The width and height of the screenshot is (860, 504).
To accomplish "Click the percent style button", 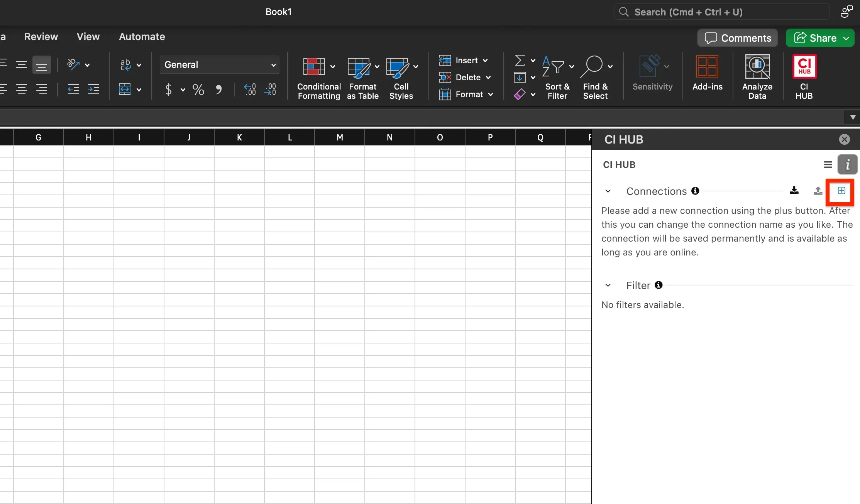I will pyautogui.click(x=198, y=90).
